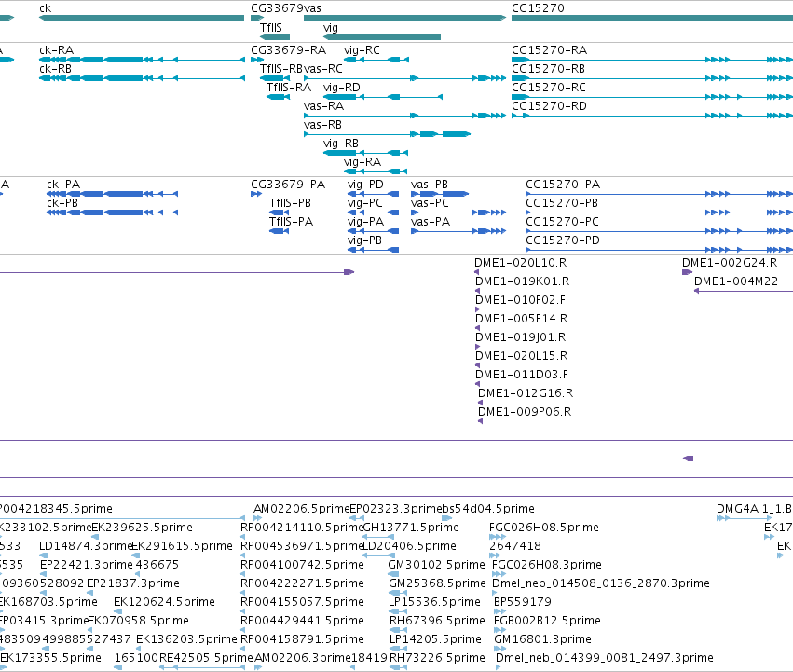The image size is (793, 672).
Task: Select the ck-RB transcript label
Action: pyautogui.click(x=55, y=69)
